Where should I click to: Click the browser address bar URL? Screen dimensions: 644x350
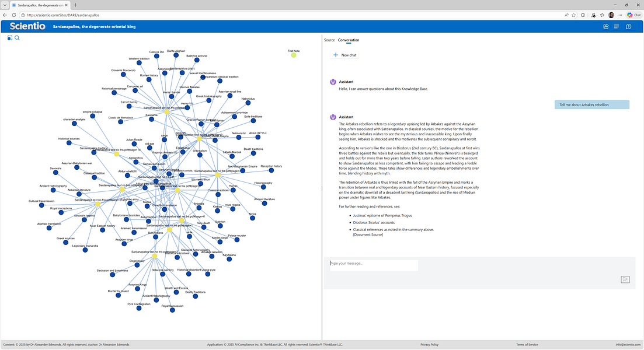[63, 15]
